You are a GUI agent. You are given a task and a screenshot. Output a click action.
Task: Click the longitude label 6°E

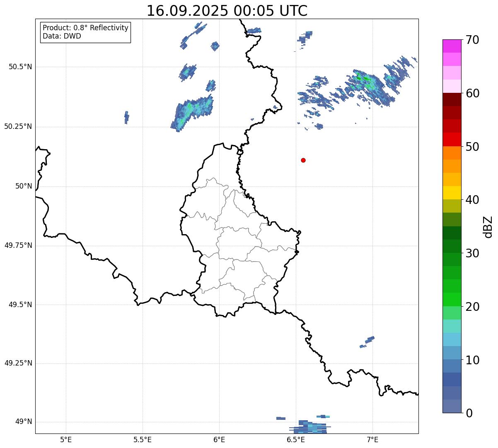[219, 439]
